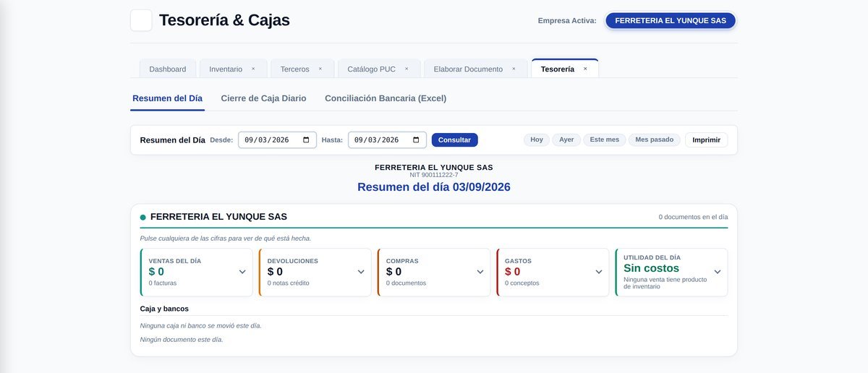Screen dimensions: 868x373
Task: Click the Resumen del día 03/09/2026 heading
Action: tap(434, 187)
